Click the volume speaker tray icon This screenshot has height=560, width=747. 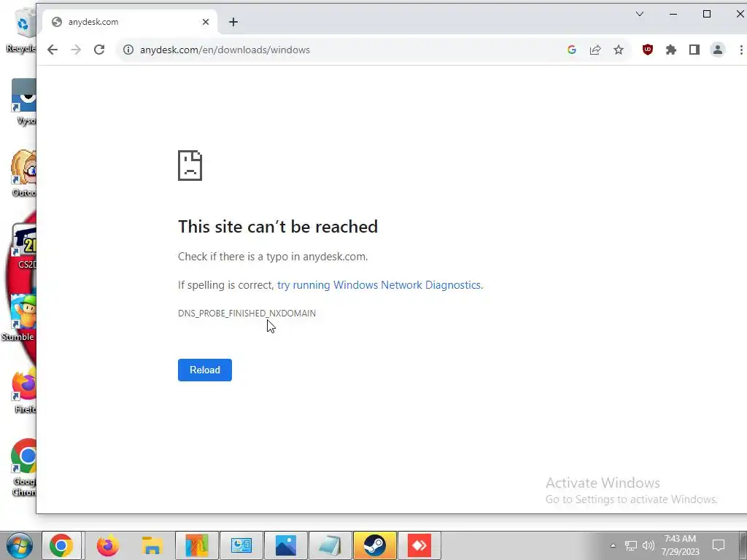(648, 545)
